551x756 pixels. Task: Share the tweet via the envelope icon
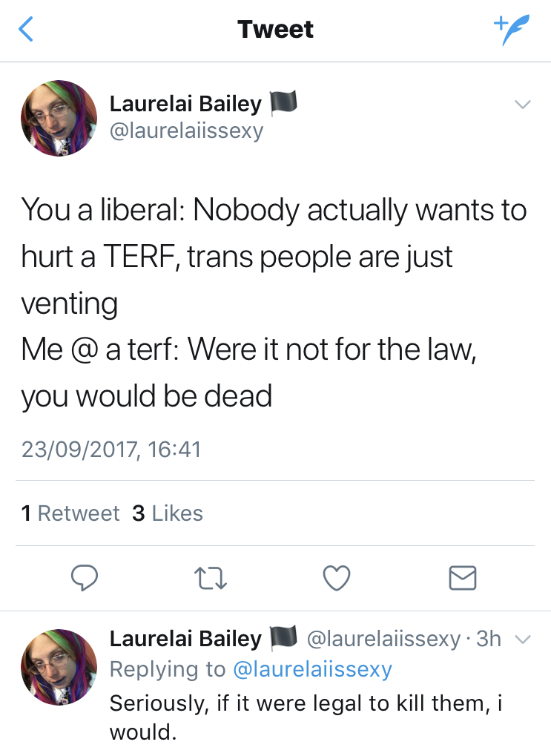pyautogui.click(x=463, y=578)
